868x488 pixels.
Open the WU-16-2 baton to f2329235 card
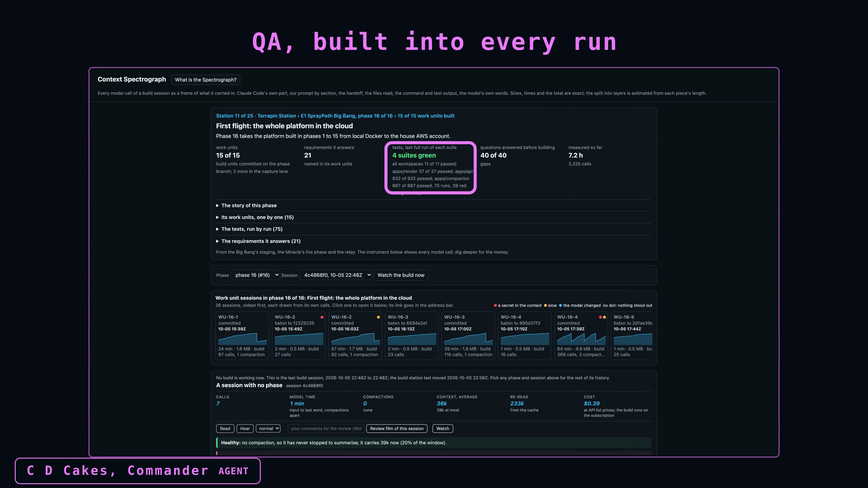[299, 336]
